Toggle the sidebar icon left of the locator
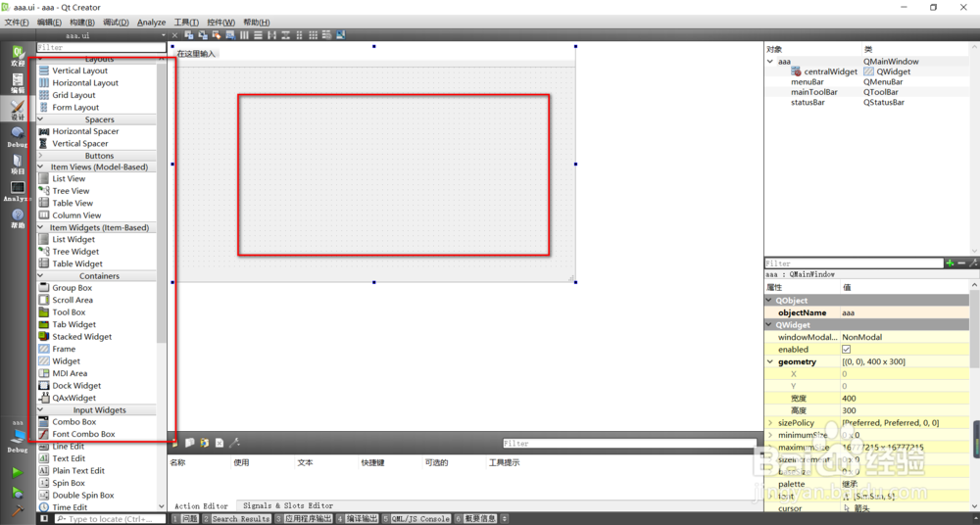Screen dimensions: 980x525 click(44, 519)
